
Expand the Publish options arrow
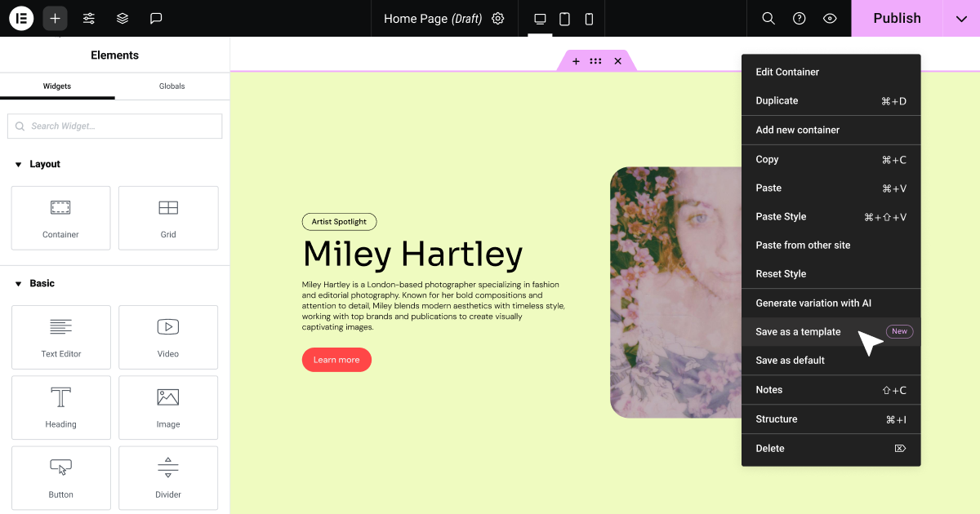[961, 18]
